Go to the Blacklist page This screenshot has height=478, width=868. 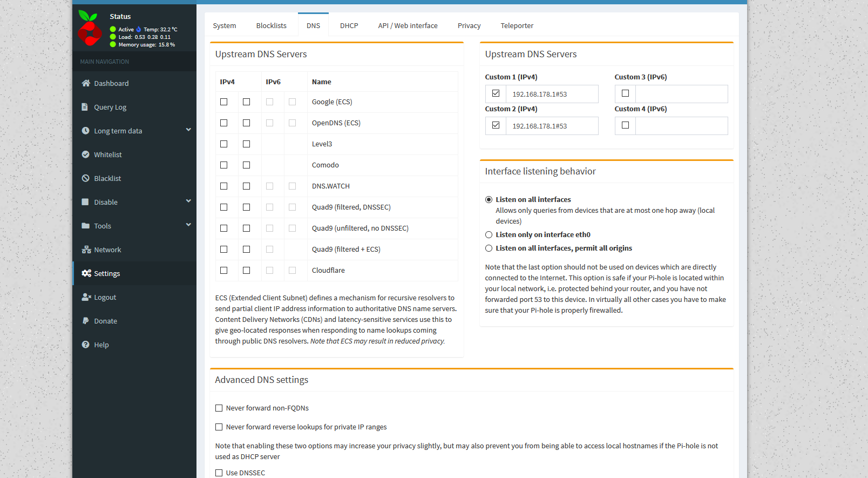(x=107, y=178)
